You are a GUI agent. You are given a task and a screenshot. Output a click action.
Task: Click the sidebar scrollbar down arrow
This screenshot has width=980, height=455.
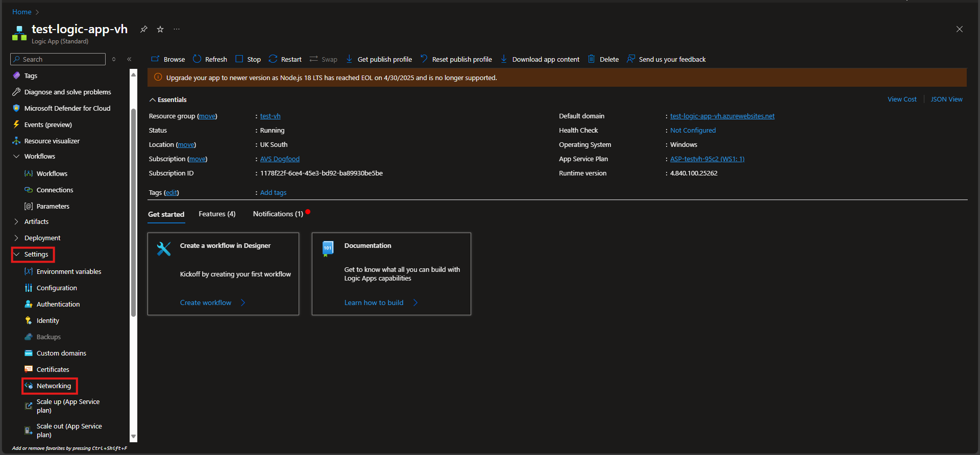[x=134, y=437]
